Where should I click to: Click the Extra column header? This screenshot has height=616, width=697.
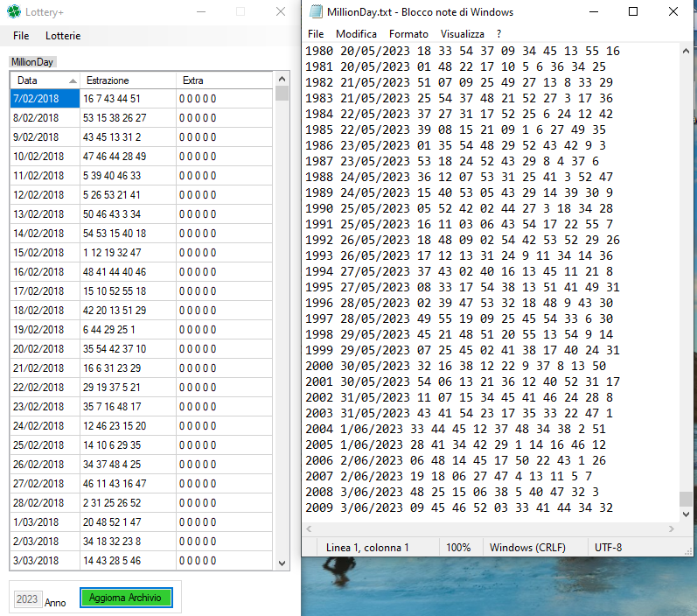click(224, 80)
